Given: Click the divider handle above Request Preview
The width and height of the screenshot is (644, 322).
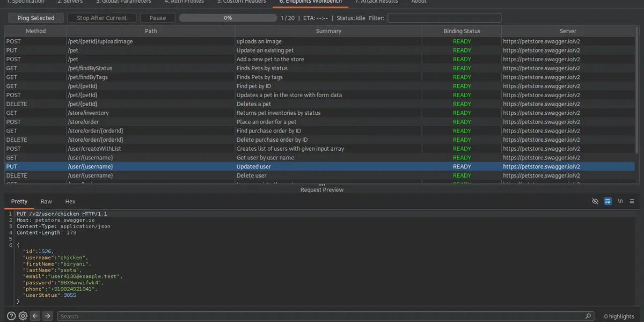Looking at the screenshot, I should pyautogui.click(x=322, y=185).
